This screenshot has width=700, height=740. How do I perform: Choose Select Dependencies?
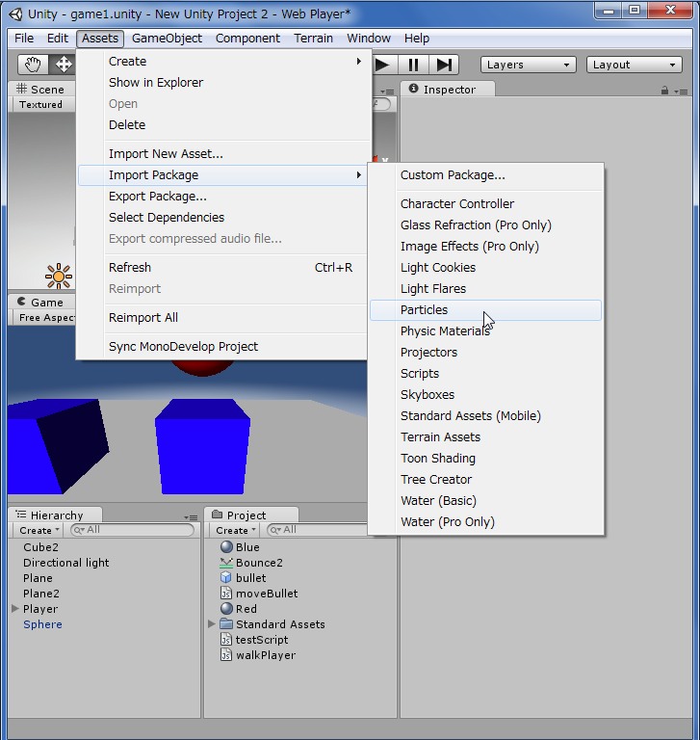click(x=222, y=218)
